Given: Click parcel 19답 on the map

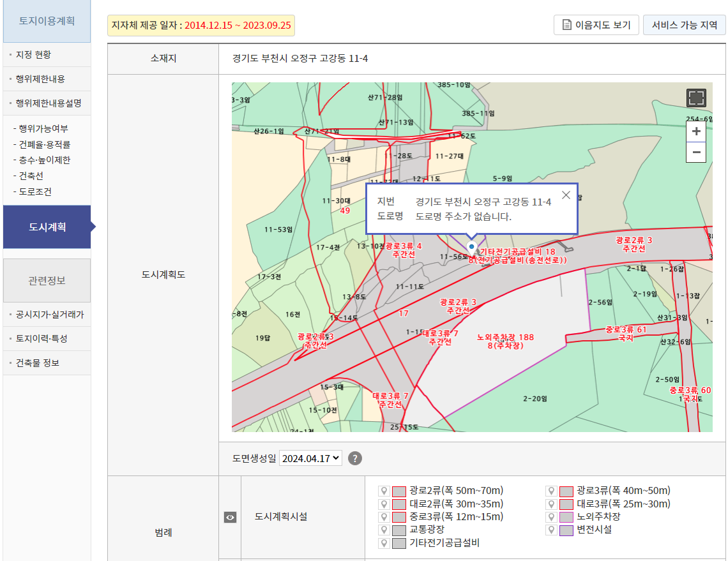Looking at the screenshot, I should (x=263, y=338).
